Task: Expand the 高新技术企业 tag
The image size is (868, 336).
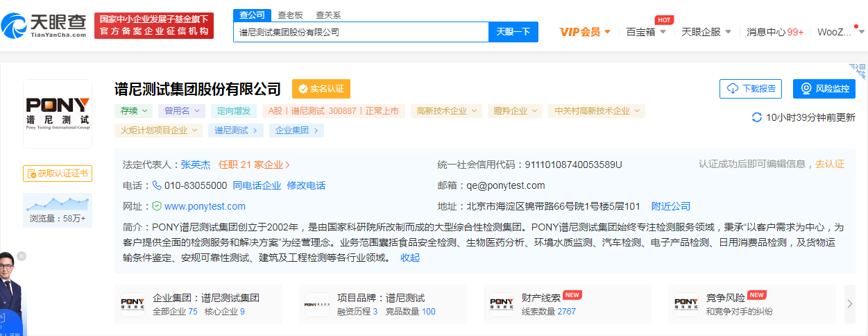Action: [446, 110]
